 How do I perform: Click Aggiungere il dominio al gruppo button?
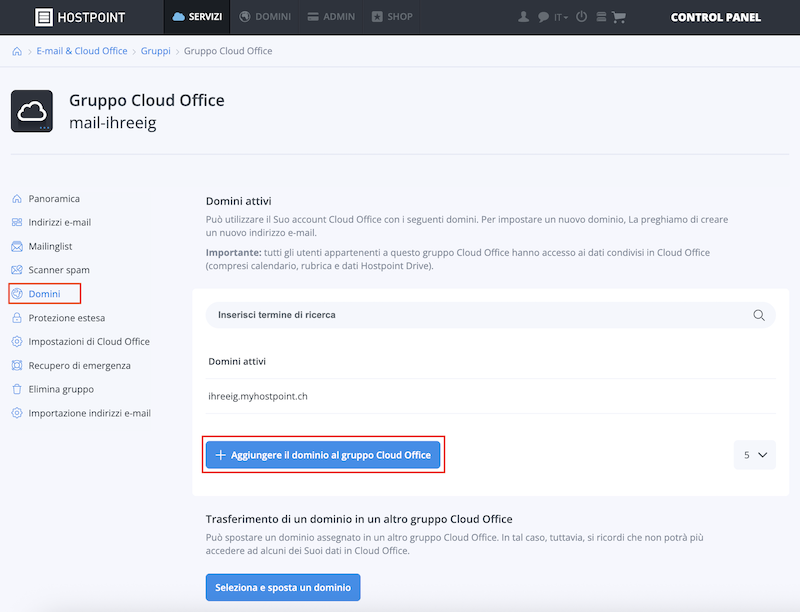323,455
